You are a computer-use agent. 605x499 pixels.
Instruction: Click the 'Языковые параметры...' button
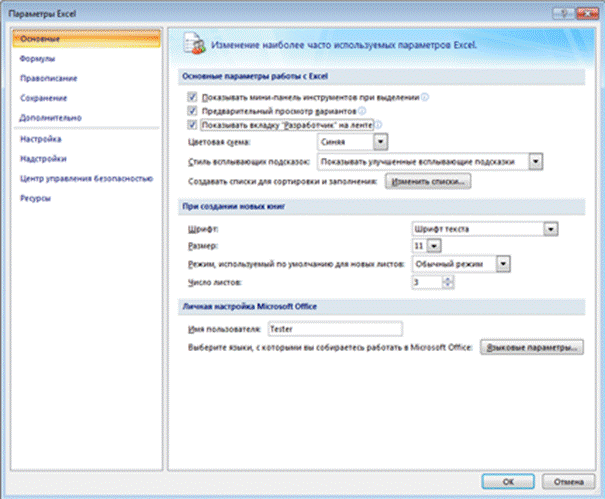(531, 347)
